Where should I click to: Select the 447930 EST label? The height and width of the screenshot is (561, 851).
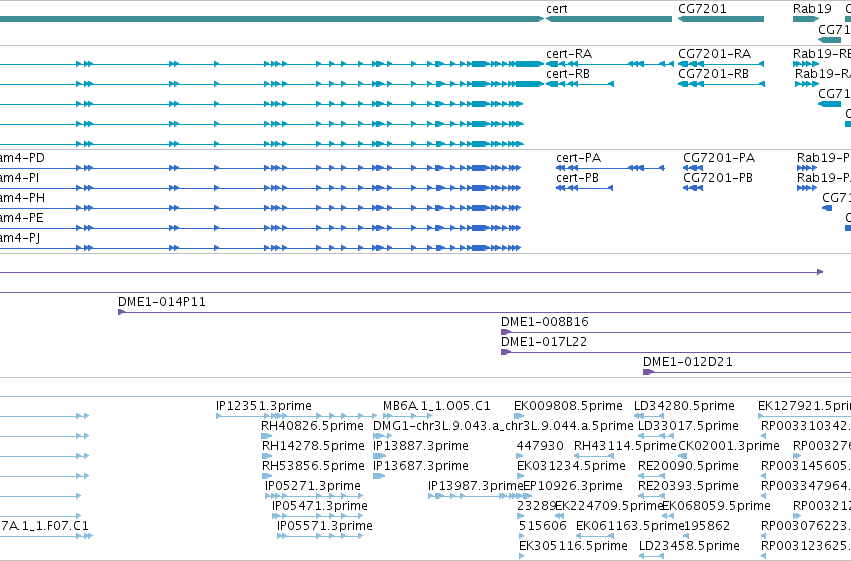(x=540, y=447)
